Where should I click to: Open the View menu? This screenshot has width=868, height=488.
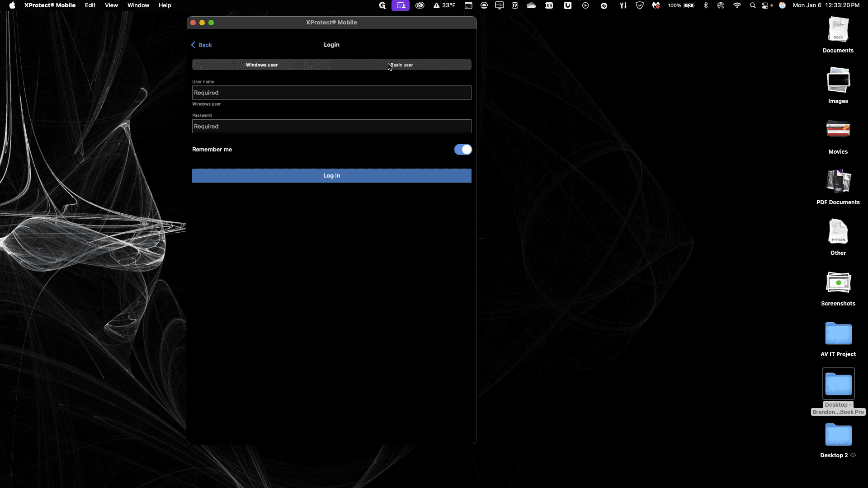tap(111, 5)
